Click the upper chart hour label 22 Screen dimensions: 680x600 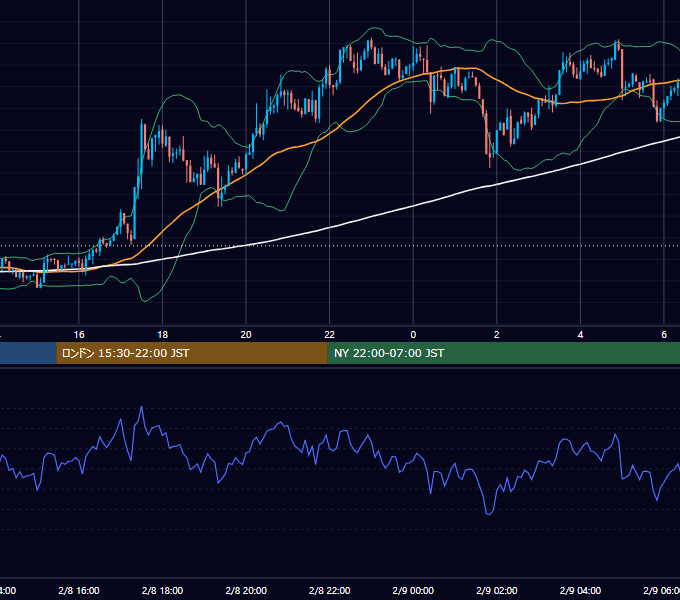330,335
